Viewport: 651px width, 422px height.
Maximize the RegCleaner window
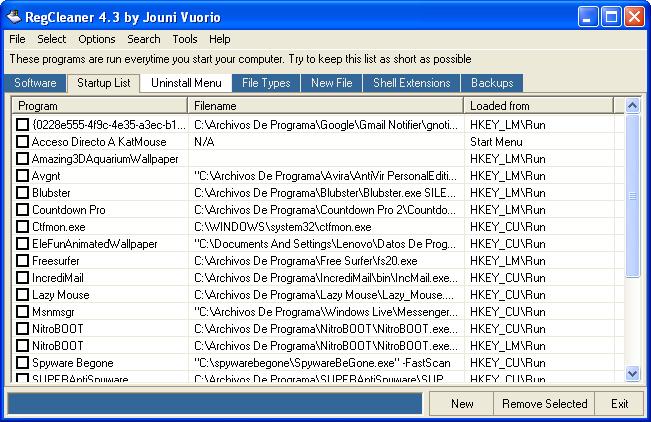click(x=611, y=17)
